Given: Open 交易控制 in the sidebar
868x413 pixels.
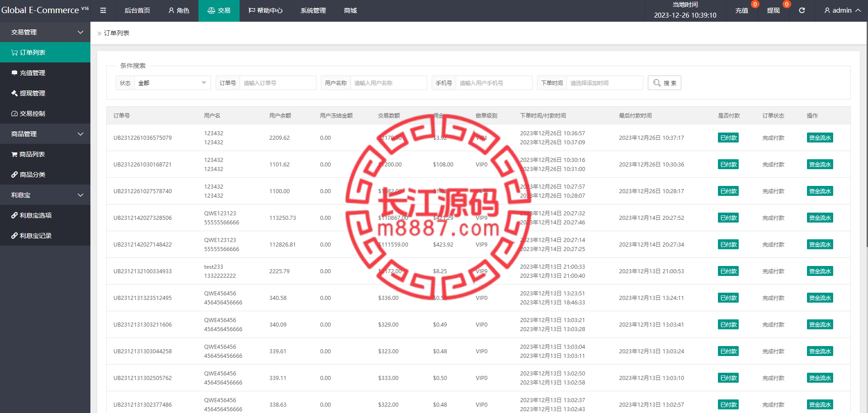Looking at the screenshot, I should point(45,114).
